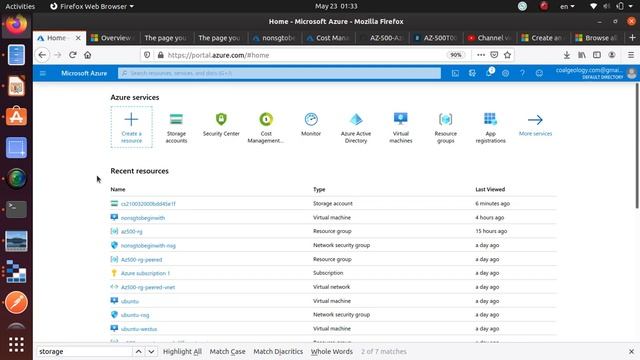The height and width of the screenshot is (360, 640).
Task: Reload the page in Firefox
Action: tap(73, 55)
